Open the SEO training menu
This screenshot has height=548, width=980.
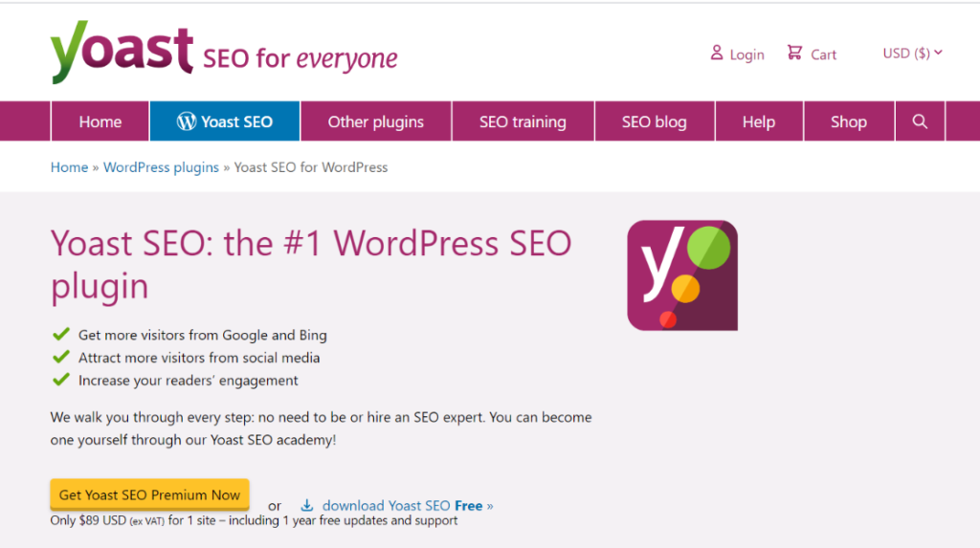[523, 121]
